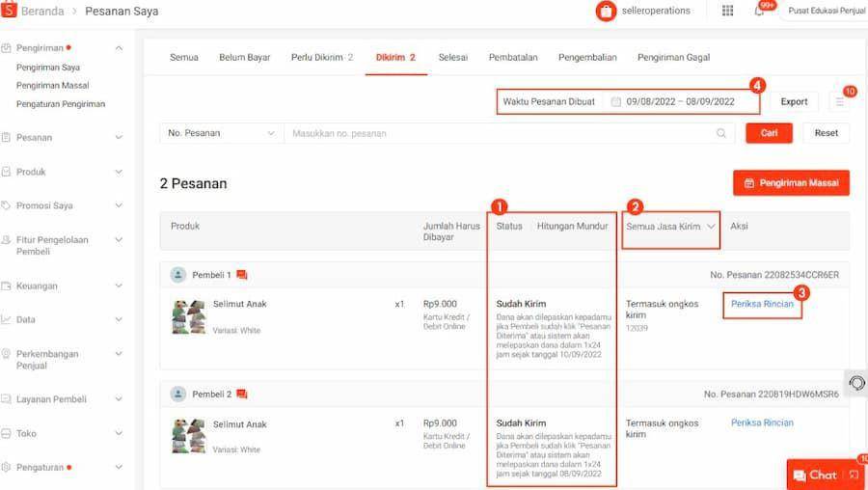Click the customer support headset icon
Viewport: 868px width, 490px height.
[856, 383]
